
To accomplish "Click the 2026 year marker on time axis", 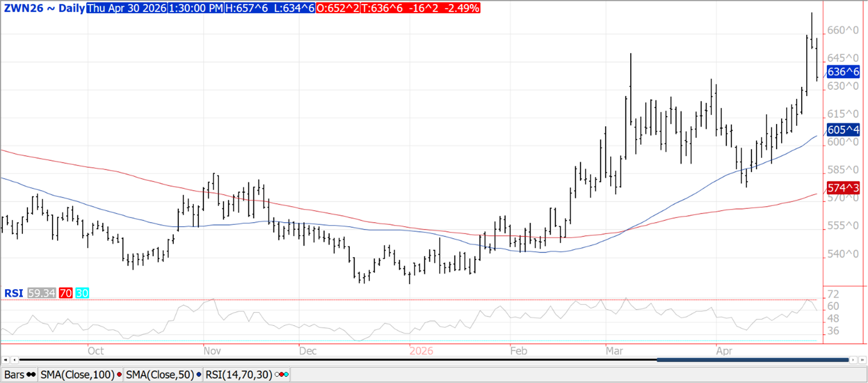I will click(x=421, y=350).
